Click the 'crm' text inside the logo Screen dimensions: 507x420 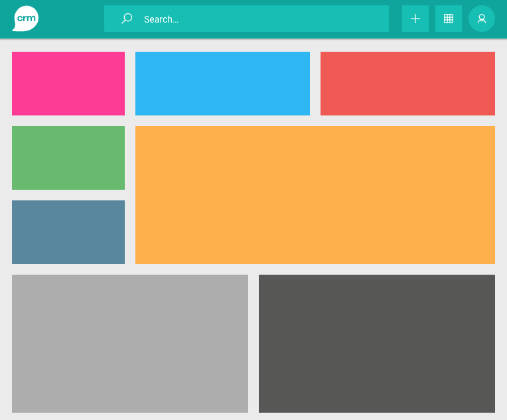point(26,18)
